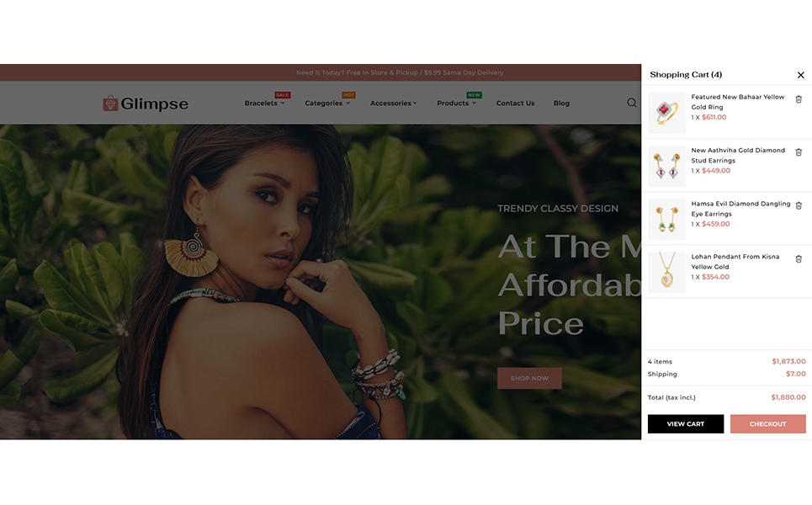Click the Glimpse shopping bag logo
This screenshot has height=505, width=812.
tap(146, 104)
